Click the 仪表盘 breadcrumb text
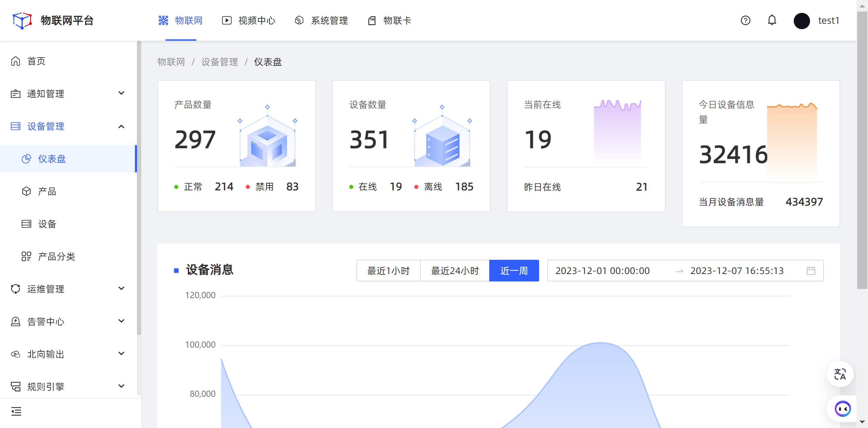 click(x=268, y=62)
